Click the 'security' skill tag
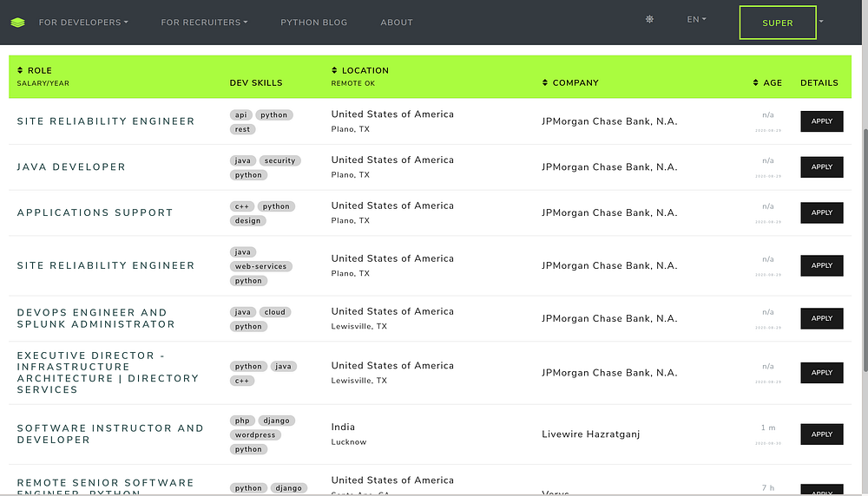Image resolution: width=868 pixels, height=496 pixels. click(279, 161)
